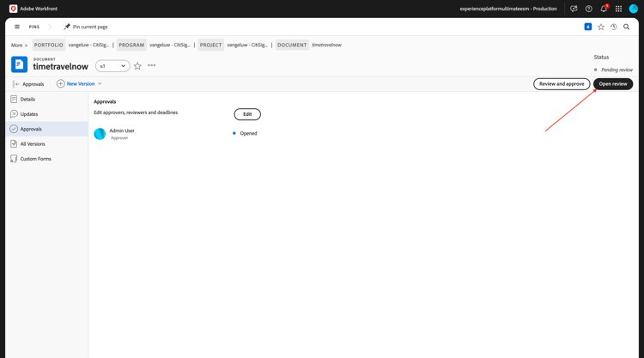Click the Open review button

point(613,84)
